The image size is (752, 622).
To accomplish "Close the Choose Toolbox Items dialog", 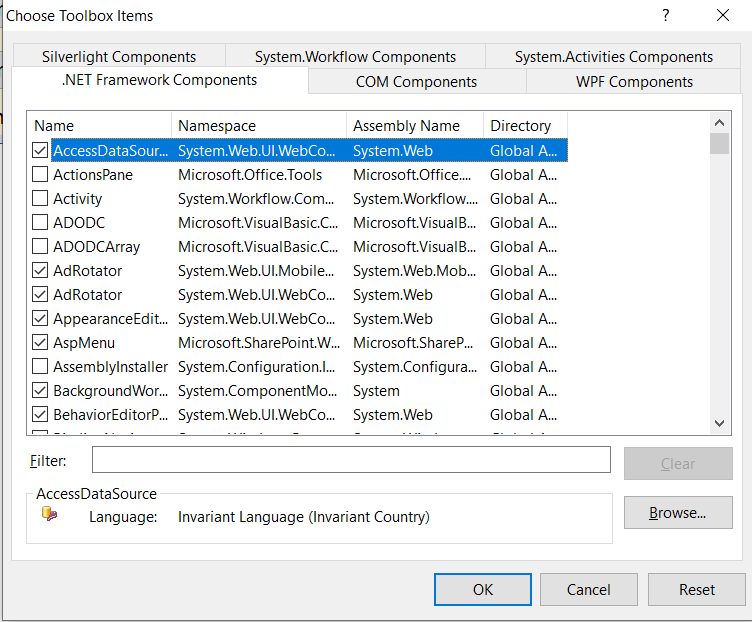I will pyautogui.click(x=723, y=16).
